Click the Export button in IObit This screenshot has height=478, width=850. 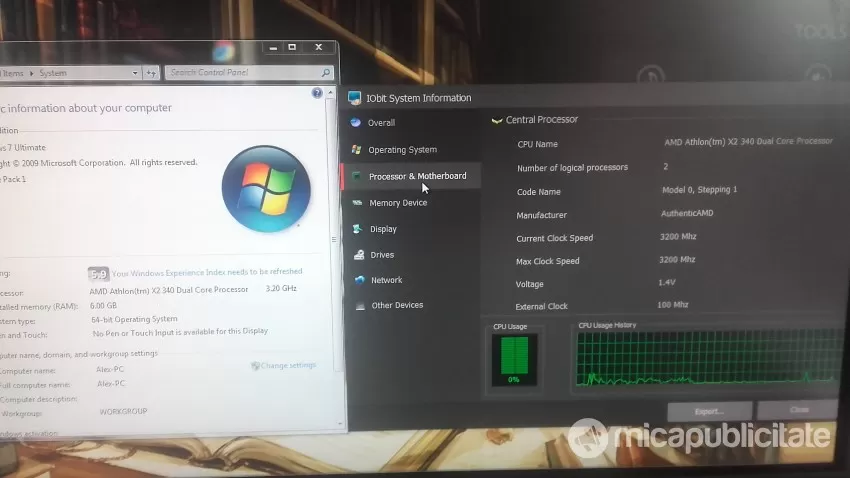[710, 411]
